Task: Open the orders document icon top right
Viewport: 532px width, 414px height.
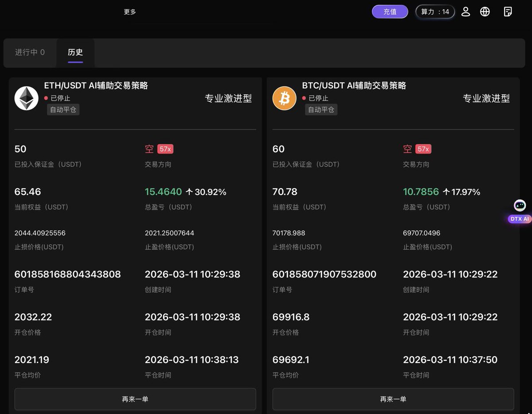Action: tap(508, 12)
